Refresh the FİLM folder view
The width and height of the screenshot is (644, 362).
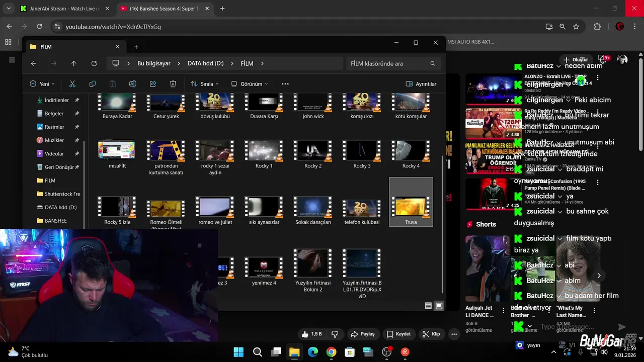point(94,63)
